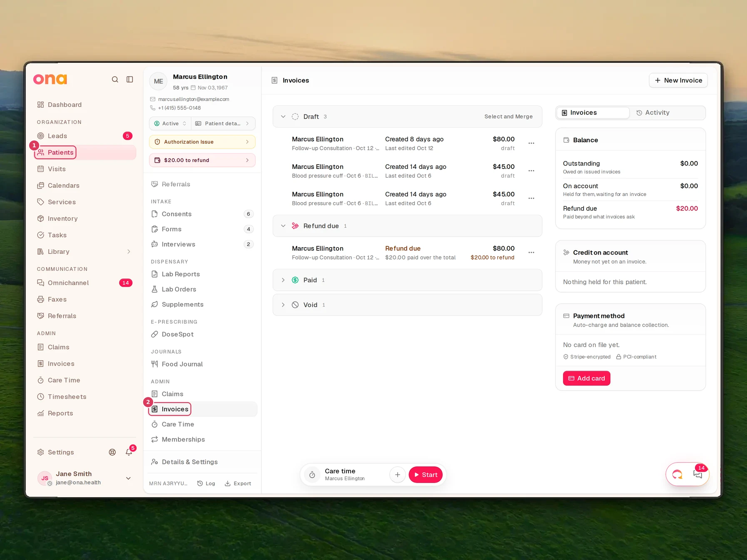Open the Ona assistant icon at the bottom right

pos(677,474)
